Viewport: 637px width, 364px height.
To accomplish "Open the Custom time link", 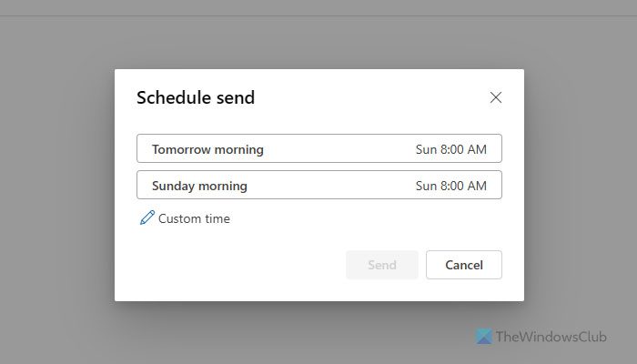I will 194,218.
